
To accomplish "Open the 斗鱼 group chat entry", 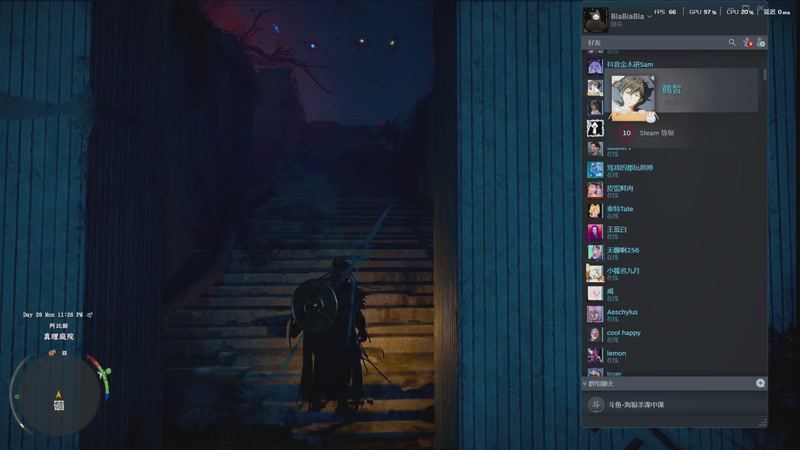I will point(674,405).
